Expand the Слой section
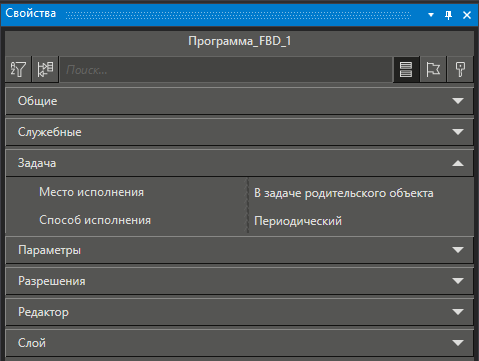 pyautogui.click(x=239, y=343)
